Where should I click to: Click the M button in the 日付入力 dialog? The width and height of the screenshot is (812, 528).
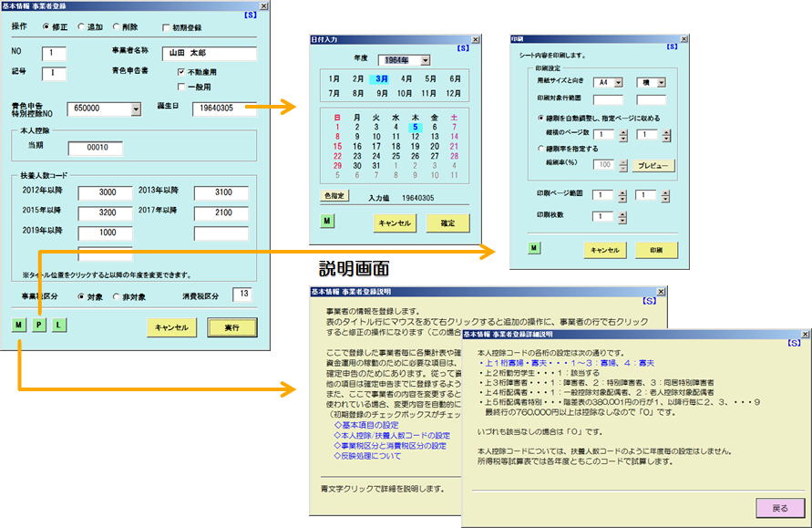pyautogui.click(x=327, y=221)
